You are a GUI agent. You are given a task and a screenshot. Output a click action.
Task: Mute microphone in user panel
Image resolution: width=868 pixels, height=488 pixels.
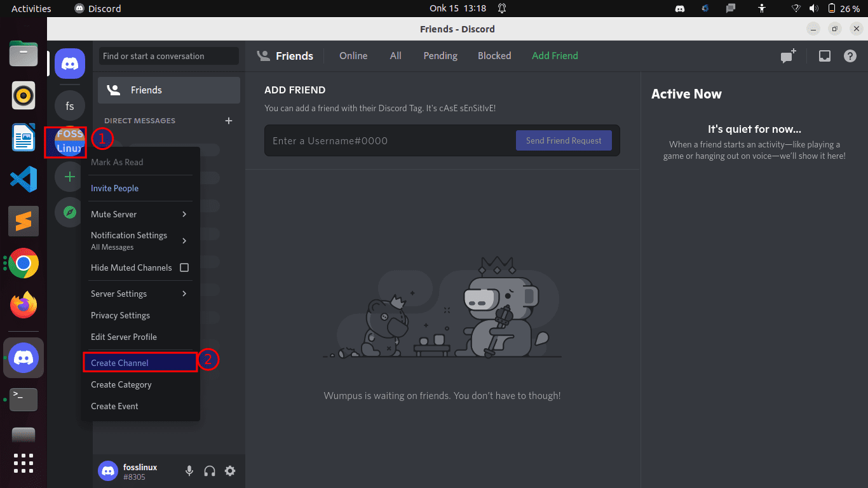(x=189, y=471)
